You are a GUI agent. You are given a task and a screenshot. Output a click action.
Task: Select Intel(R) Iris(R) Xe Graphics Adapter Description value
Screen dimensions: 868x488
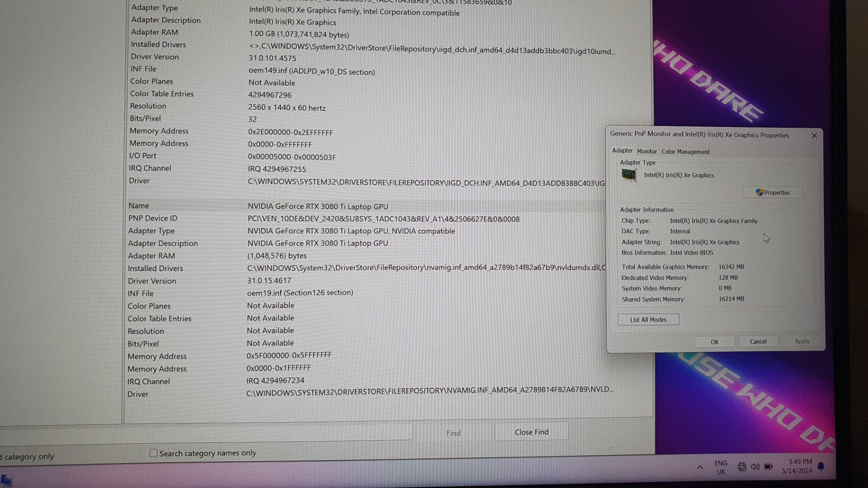[x=292, y=22]
